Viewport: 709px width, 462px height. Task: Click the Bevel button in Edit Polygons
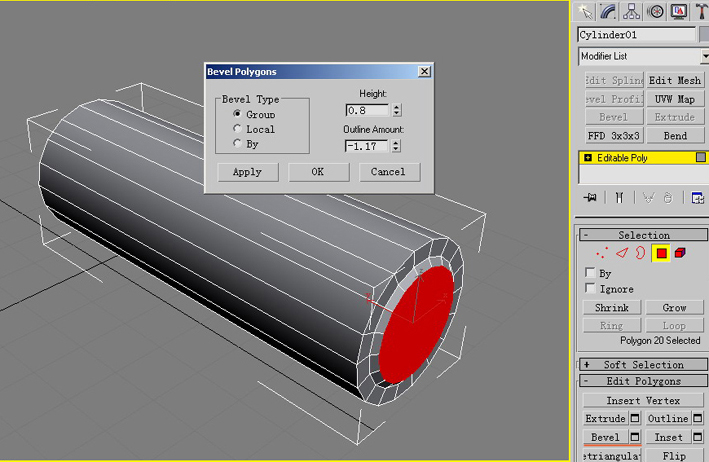click(x=605, y=437)
